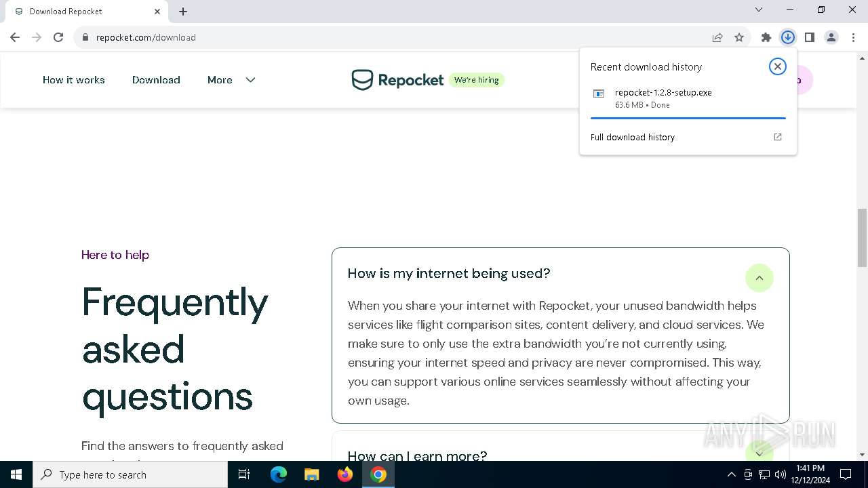Screen dimensions: 868x488
Task: Open How it works page
Action: coord(74,80)
